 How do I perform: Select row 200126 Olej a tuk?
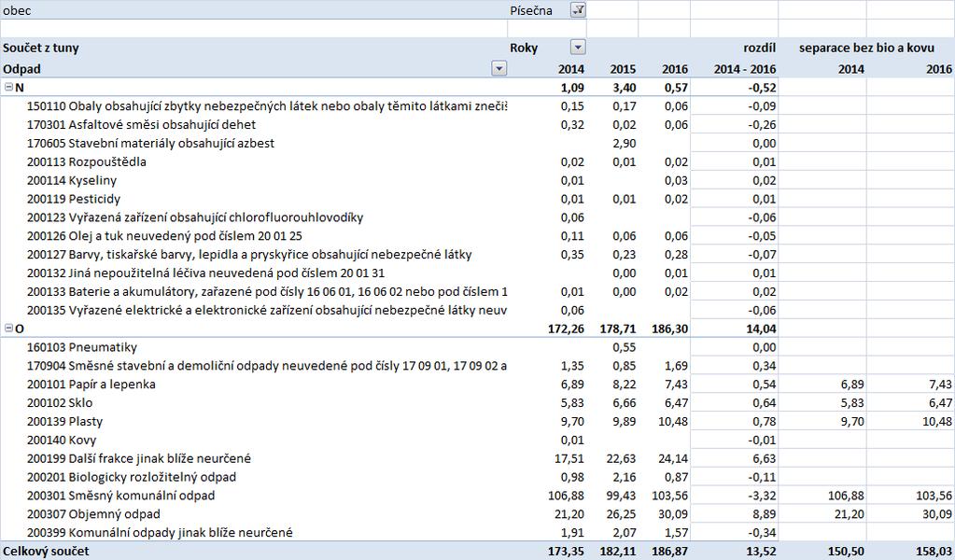164,235
